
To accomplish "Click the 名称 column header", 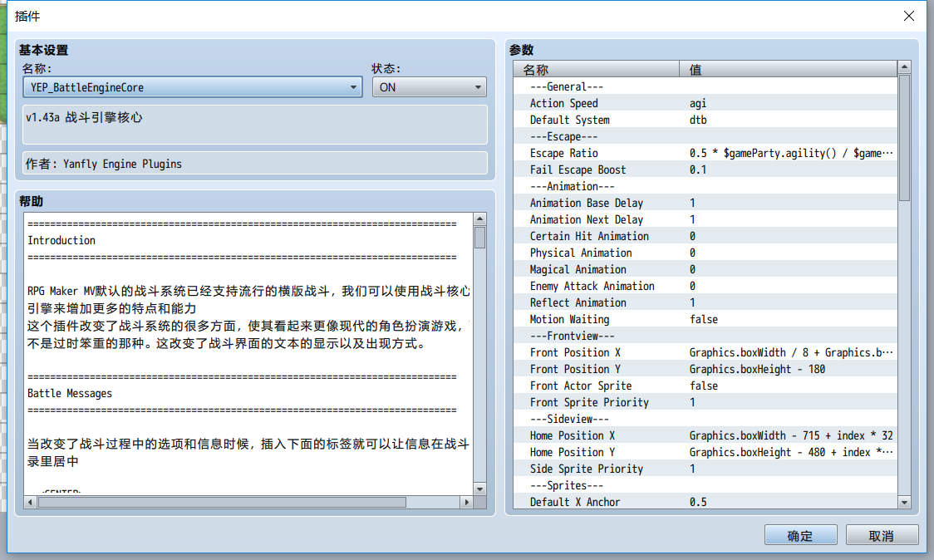I will click(x=597, y=70).
